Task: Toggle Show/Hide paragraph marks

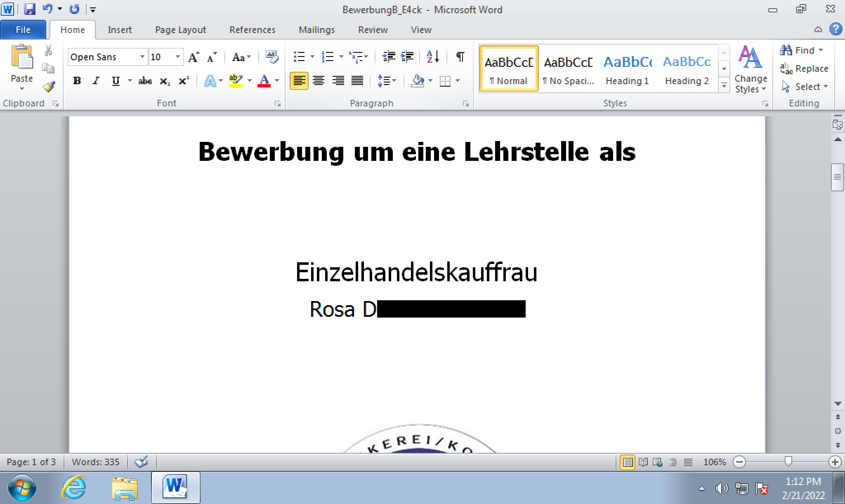Action: (x=460, y=57)
